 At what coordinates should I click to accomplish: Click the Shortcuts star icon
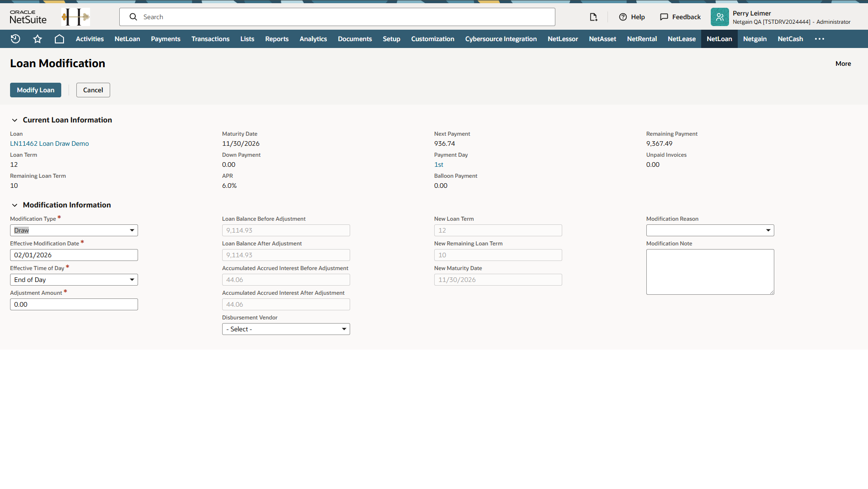tap(37, 39)
